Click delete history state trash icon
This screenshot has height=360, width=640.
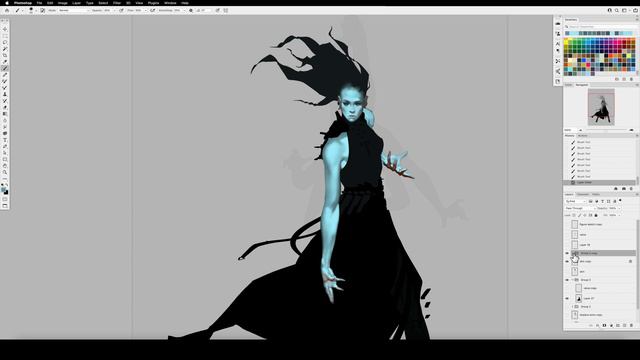(631, 189)
